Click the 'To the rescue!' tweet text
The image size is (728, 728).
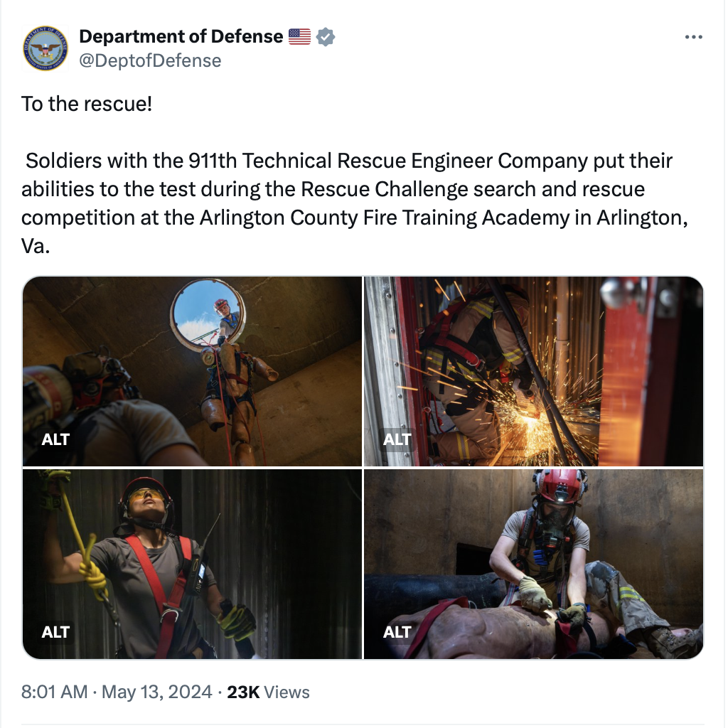point(87,104)
